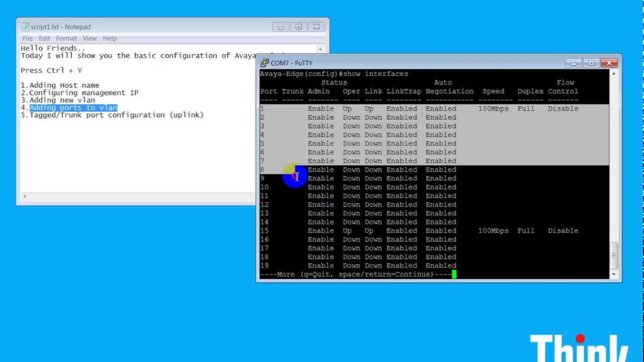The image size is (644, 362).
Task: Click the Notepad document icon in title bar
Action: [25, 27]
